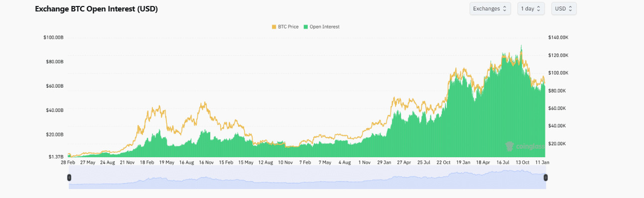The height and width of the screenshot is (198, 644).
Task: Click the $40.00K right axis label
Action: point(557,126)
